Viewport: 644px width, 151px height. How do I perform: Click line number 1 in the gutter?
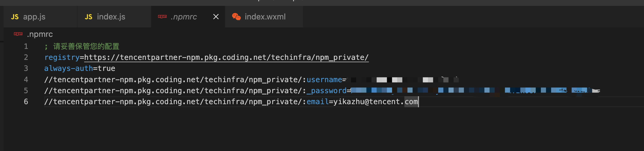click(x=26, y=46)
